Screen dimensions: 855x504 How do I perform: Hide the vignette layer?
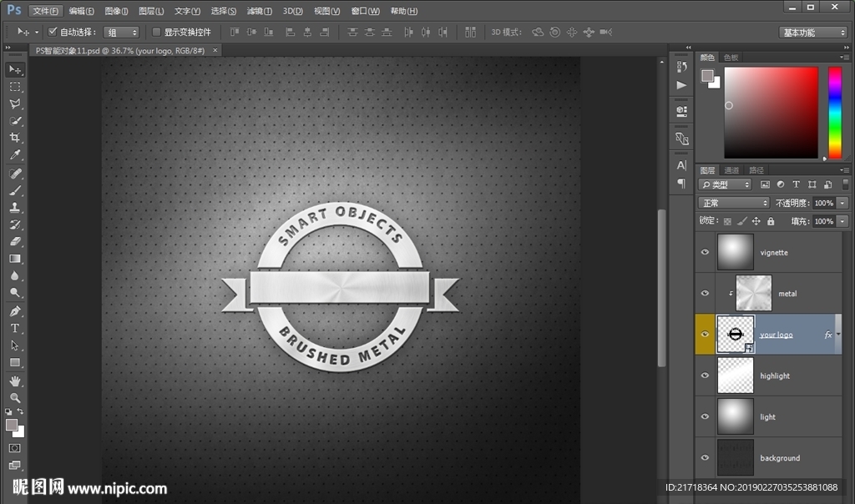click(706, 252)
